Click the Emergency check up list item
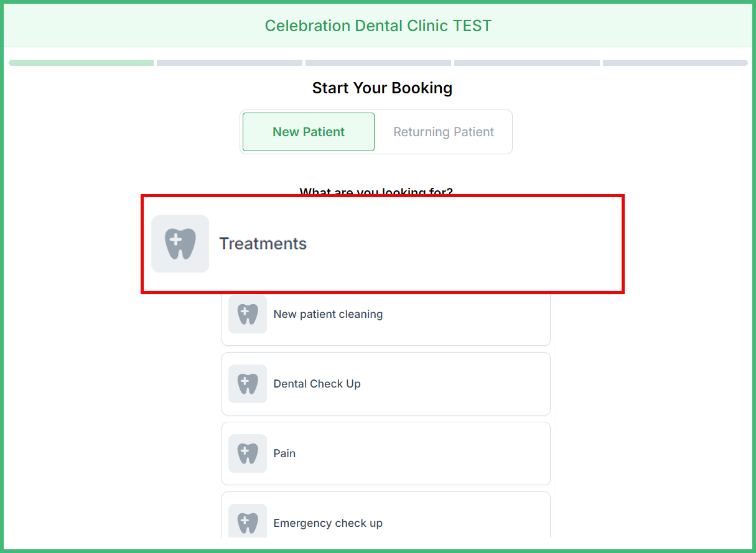The height and width of the screenshot is (553, 756). tap(386, 523)
